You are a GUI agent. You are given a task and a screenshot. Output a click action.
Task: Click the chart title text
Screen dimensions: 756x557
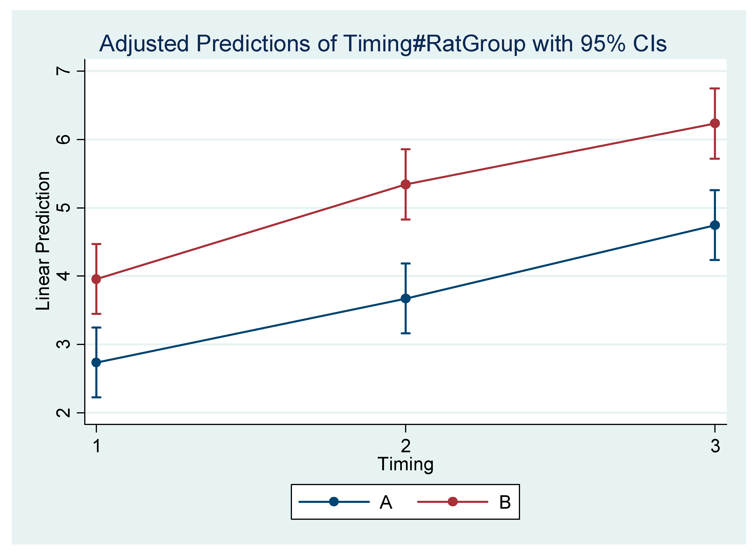click(x=383, y=44)
